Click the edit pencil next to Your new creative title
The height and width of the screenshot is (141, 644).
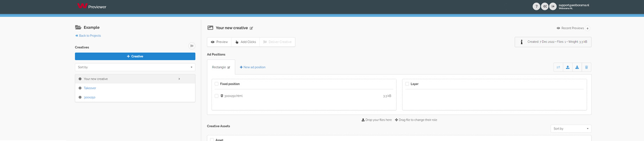coord(251,28)
